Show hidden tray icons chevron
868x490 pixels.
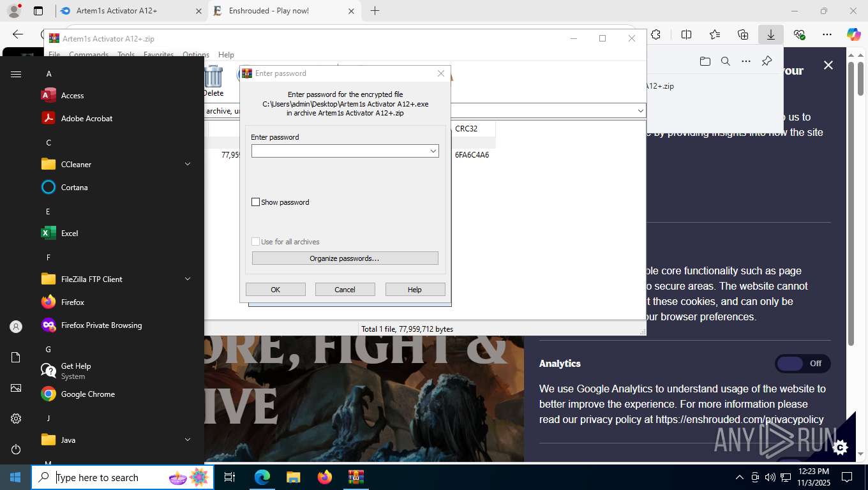[740, 477]
